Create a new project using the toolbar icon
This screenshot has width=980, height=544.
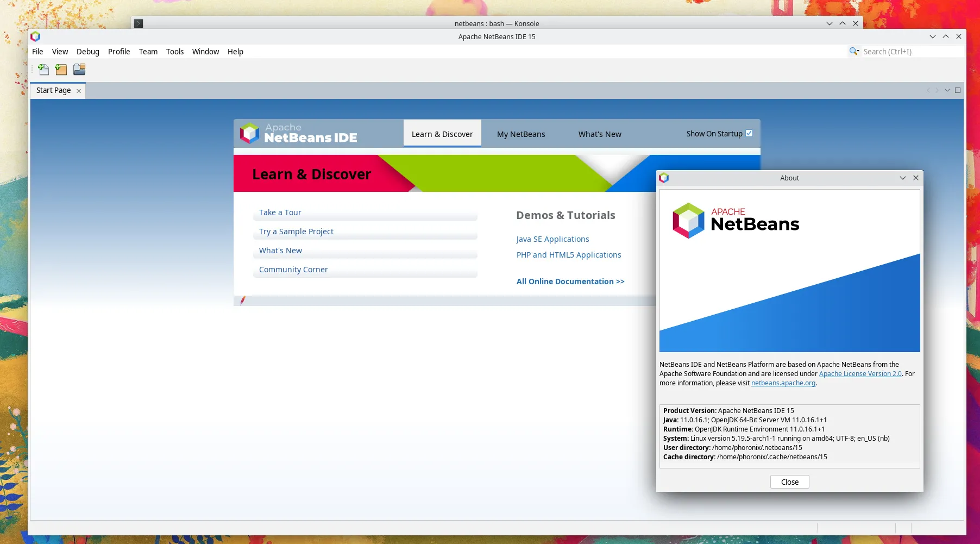(x=61, y=70)
